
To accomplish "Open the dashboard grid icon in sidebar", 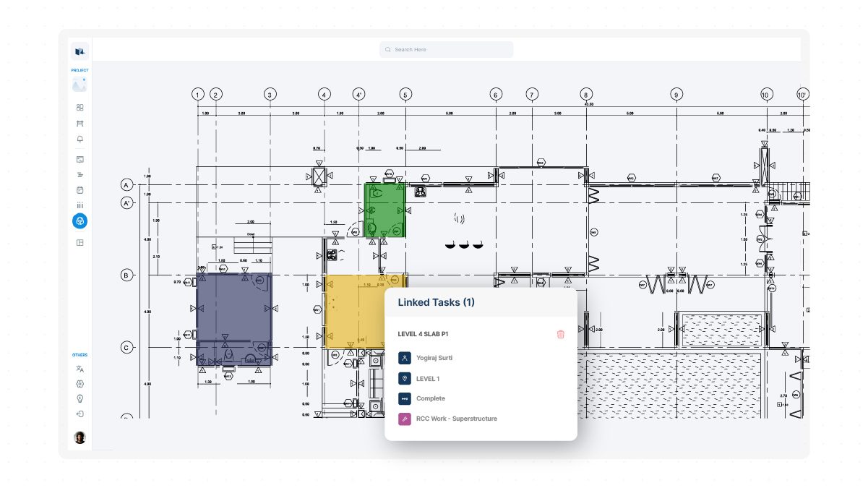I will coord(80,107).
